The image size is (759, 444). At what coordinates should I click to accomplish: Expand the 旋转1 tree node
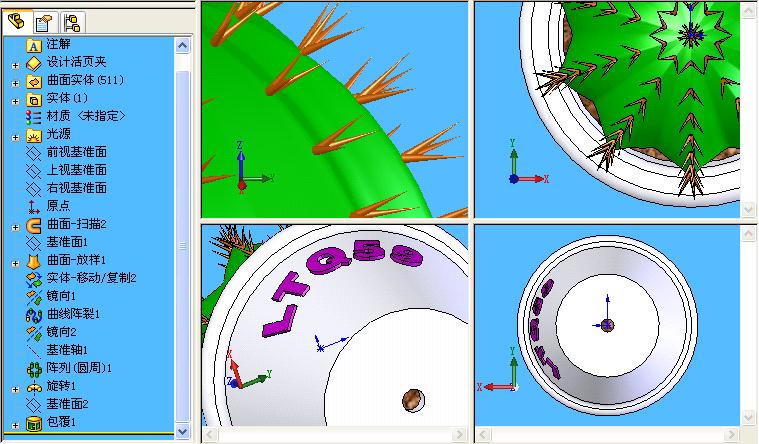coord(15,389)
